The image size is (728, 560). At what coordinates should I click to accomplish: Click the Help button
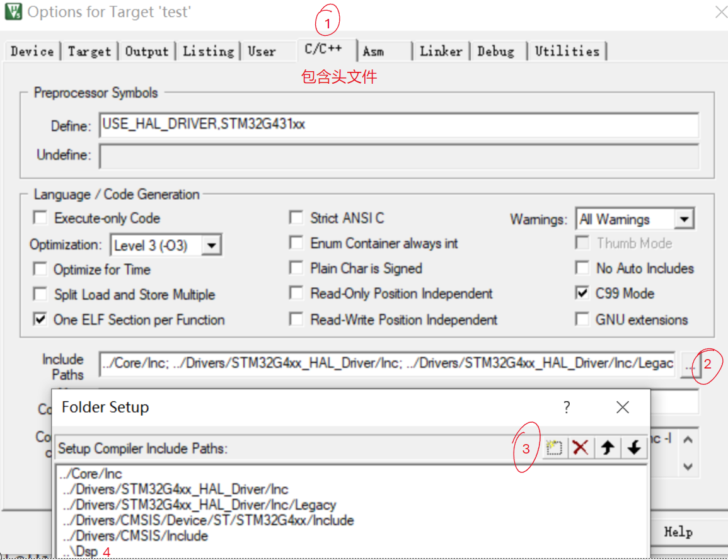tap(678, 532)
